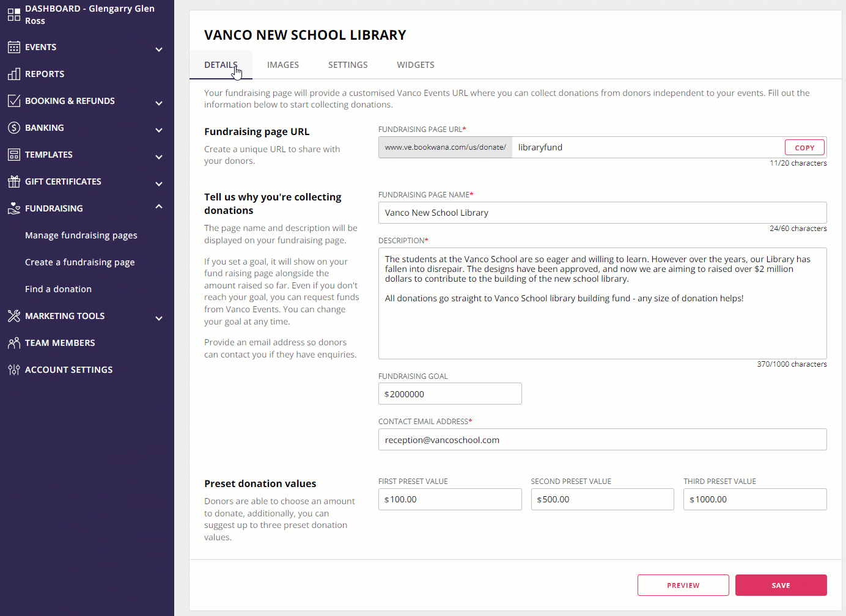846x616 pixels.
Task: Expand Booking & Refunds chevron
Action: point(159,103)
